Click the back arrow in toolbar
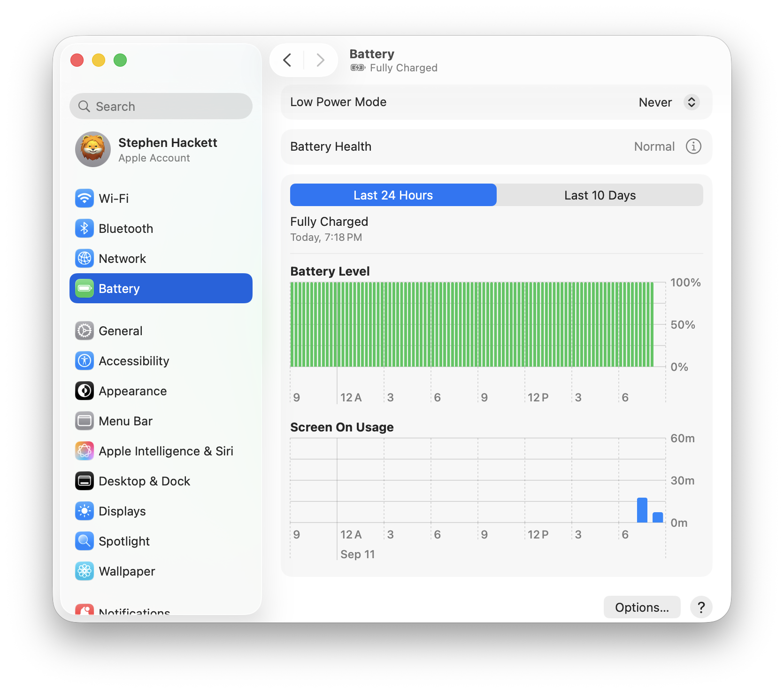This screenshot has height=692, width=784. 287,60
